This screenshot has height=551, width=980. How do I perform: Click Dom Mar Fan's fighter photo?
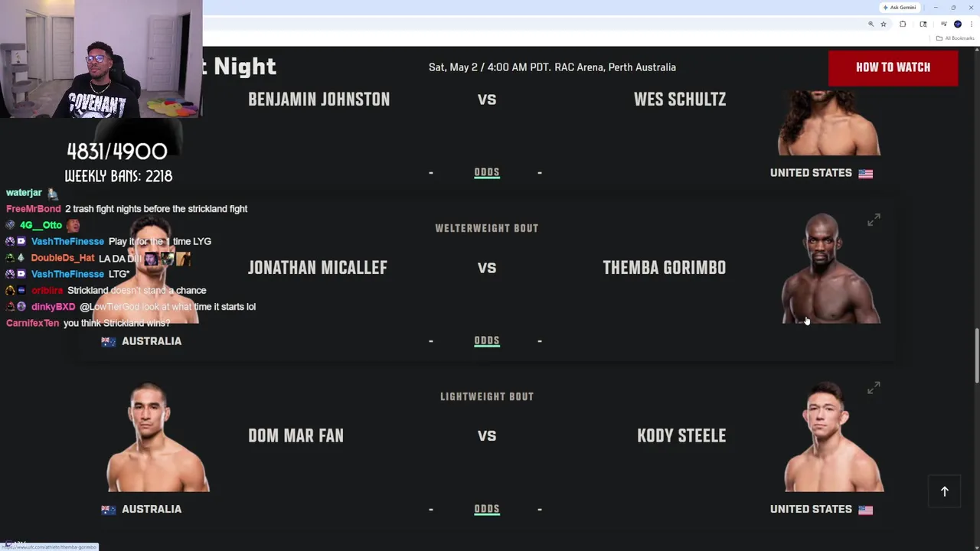[157, 438]
